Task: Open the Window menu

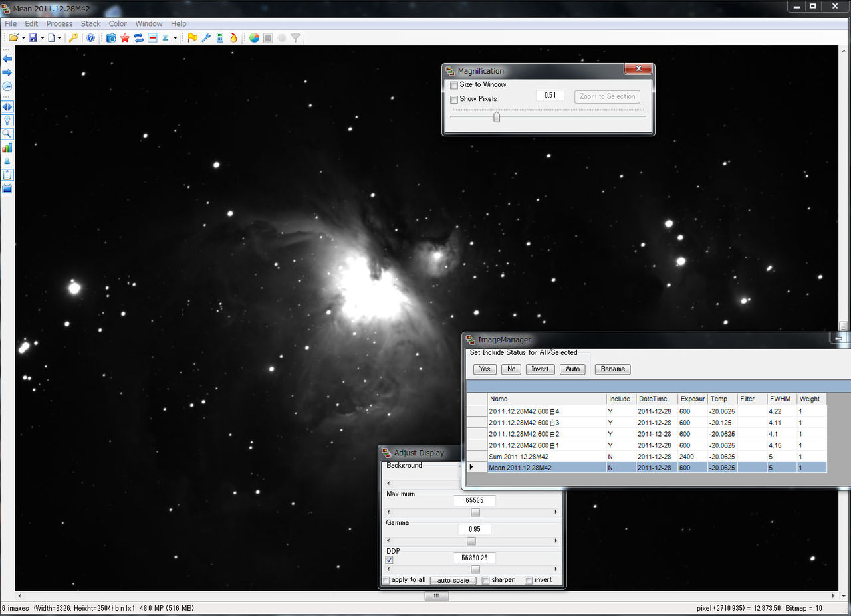Action: coord(148,23)
